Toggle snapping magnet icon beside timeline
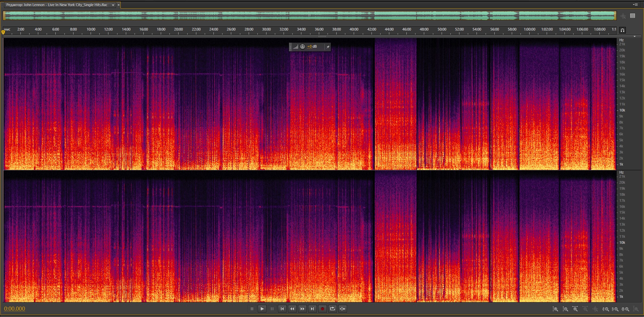The width and height of the screenshot is (644, 317). click(x=622, y=30)
